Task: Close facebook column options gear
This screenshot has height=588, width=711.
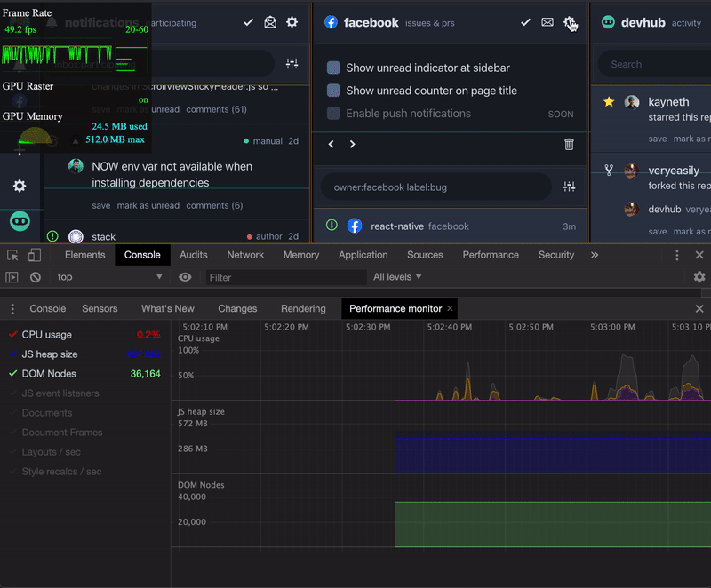Action: 569,22
